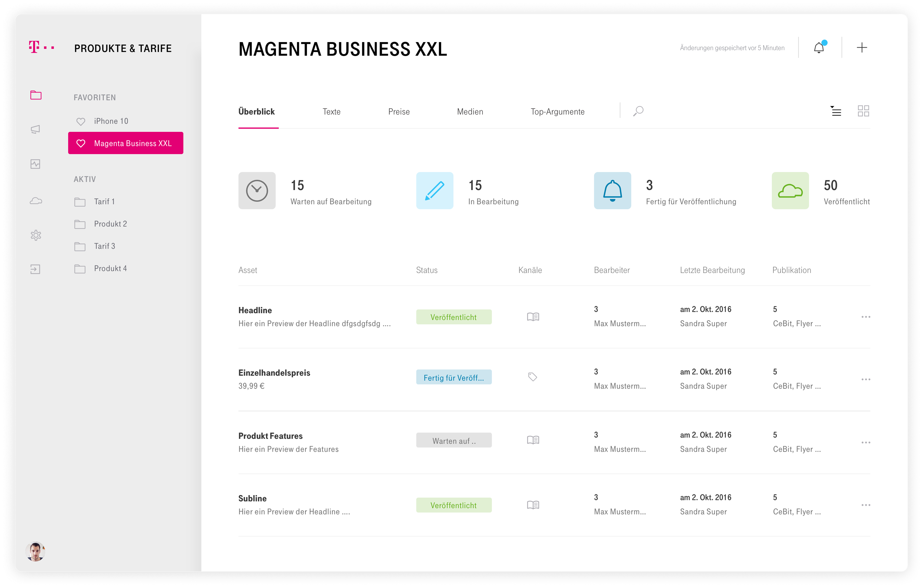
Task: Sort by the Kanäle column header
Action: 530,270
